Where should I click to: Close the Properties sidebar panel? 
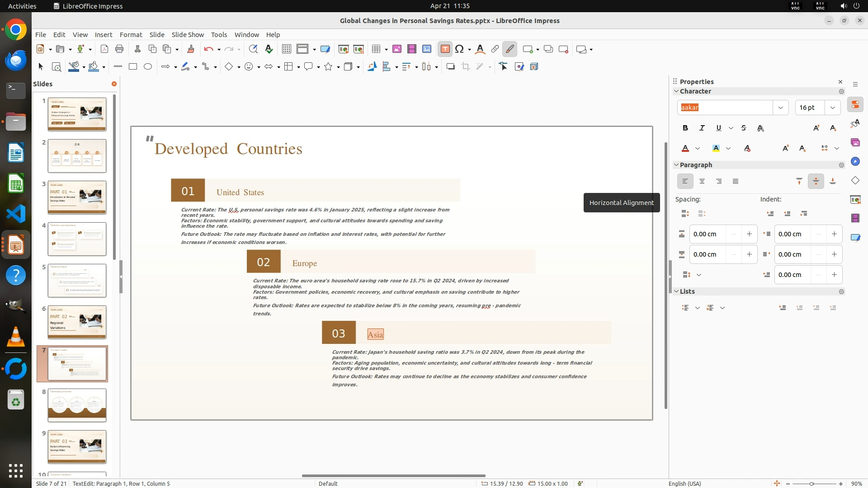tap(840, 82)
